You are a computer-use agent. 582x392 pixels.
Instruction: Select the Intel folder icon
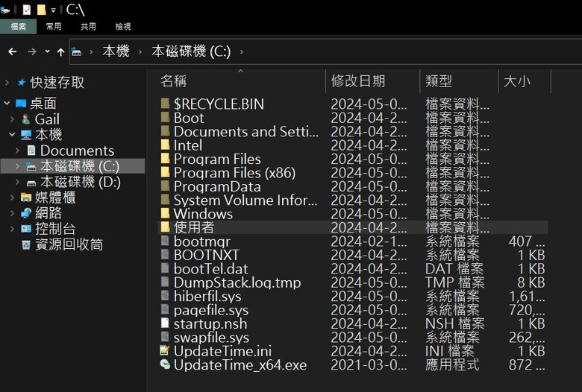[x=165, y=145]
